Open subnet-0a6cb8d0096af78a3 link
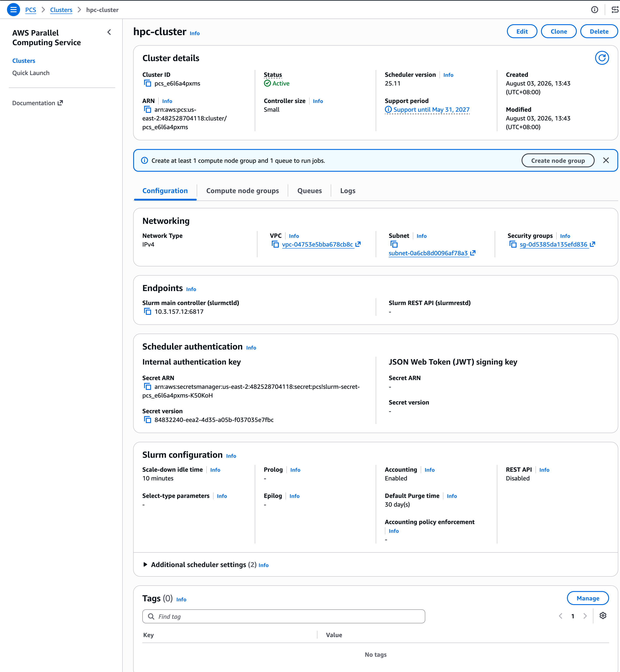 [x=432, y=253]
